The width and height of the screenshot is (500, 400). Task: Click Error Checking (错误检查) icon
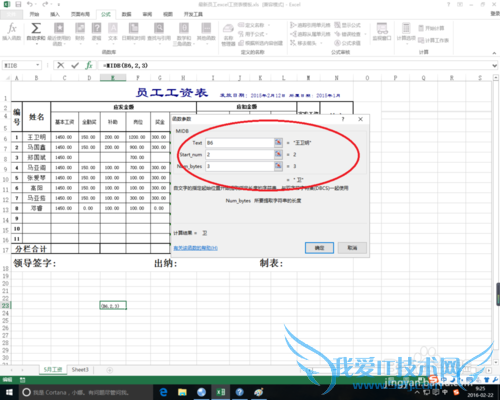[337, 34]
